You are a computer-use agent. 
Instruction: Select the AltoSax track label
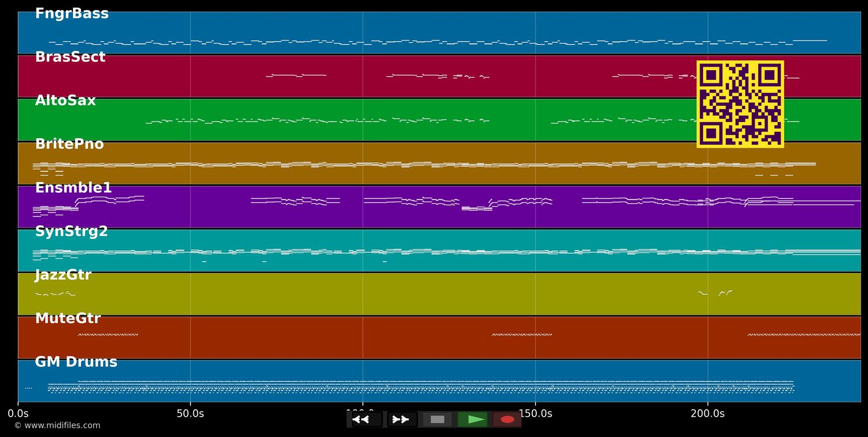click(65, 100)
